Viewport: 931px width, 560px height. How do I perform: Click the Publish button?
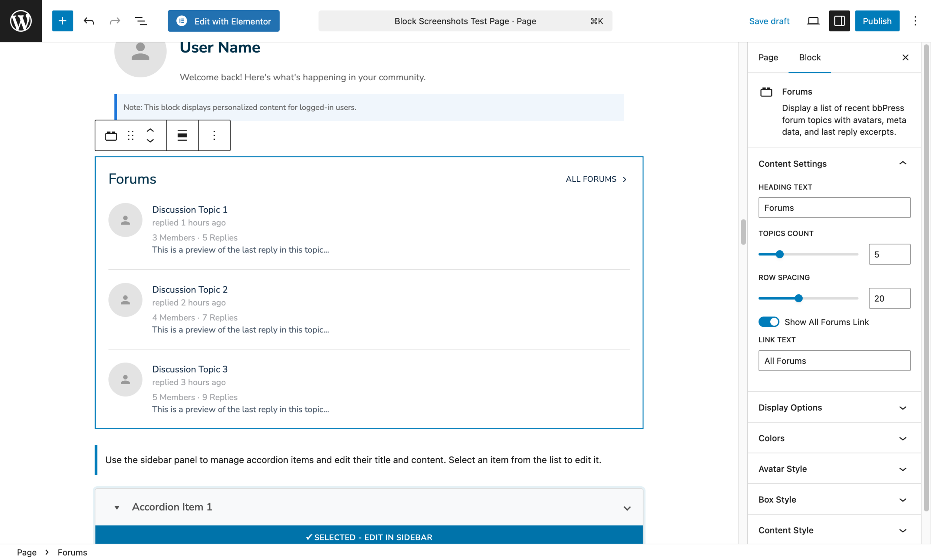(877, 21)
